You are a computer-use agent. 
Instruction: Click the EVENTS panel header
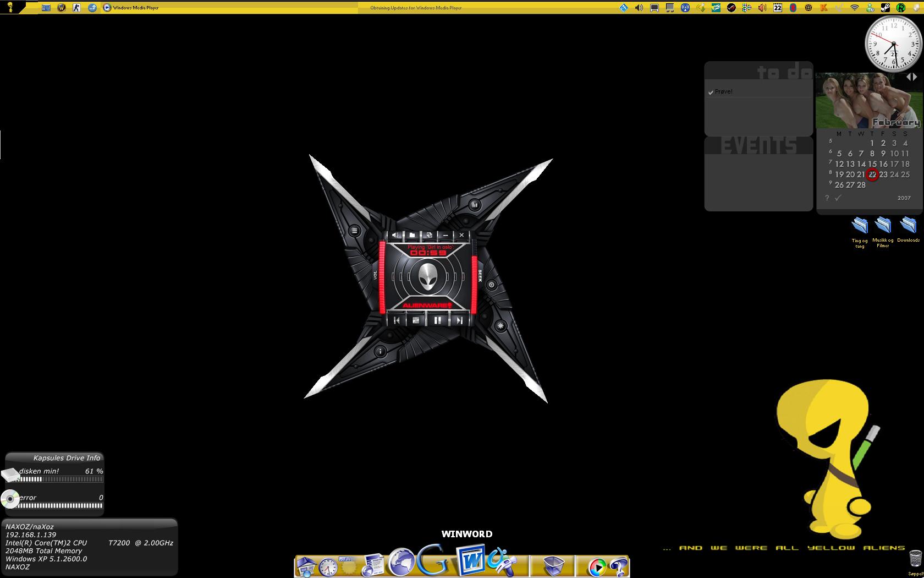758,146
